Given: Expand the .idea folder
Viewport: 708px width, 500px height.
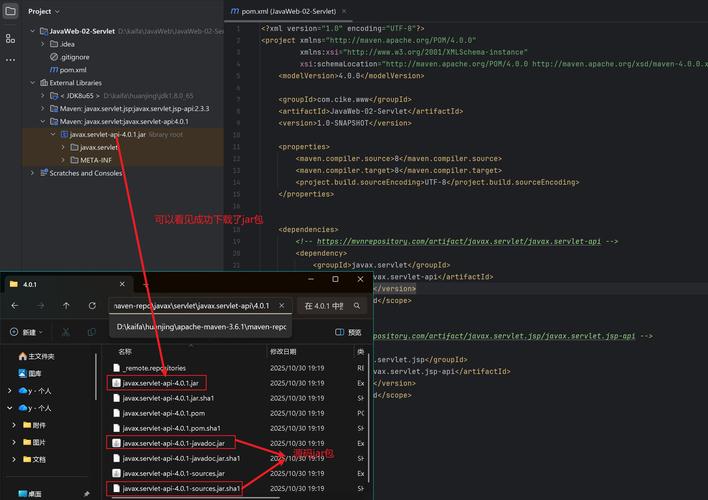Looking at the screenshot, I should (x=43, y=44).
